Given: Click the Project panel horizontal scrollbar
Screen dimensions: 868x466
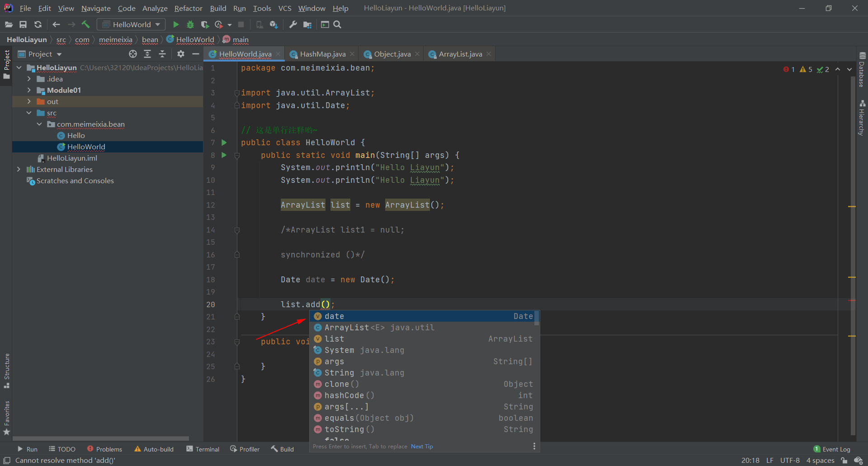Looking at the screenshot, I should [101, 438].
